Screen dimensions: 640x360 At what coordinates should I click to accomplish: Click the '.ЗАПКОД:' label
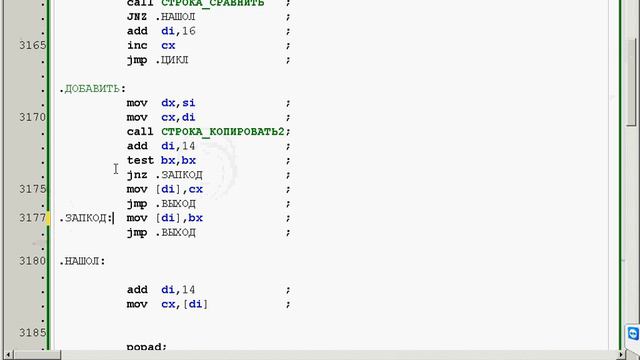click(86, 218)
